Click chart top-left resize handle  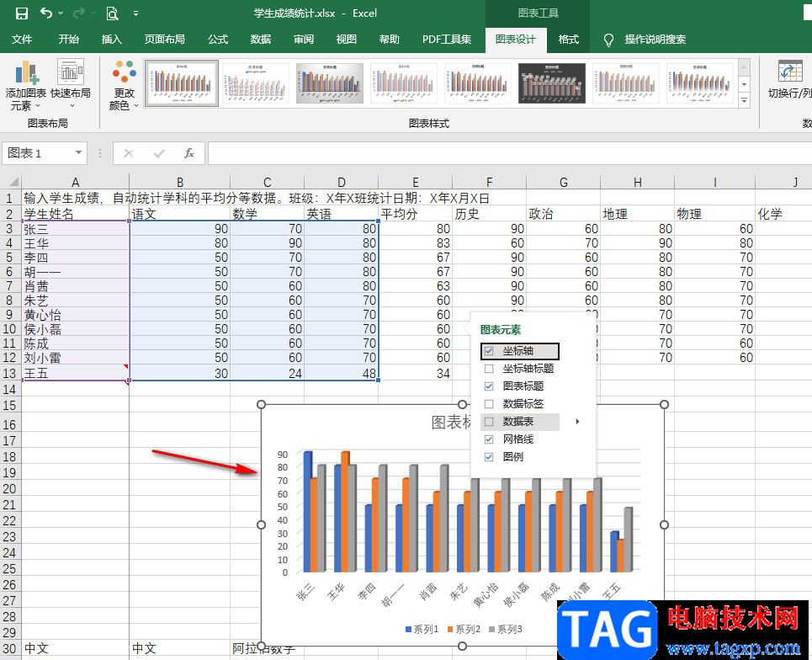point(261,404)
